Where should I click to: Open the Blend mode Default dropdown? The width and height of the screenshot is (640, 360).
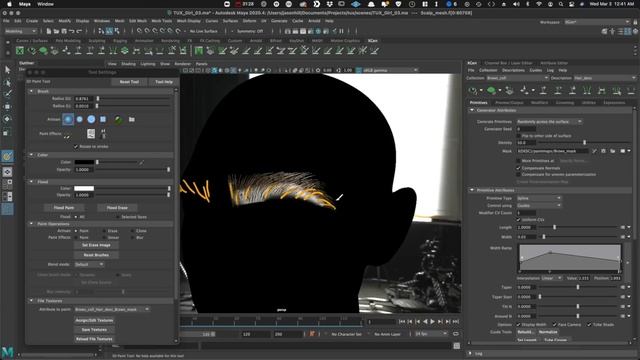89,264
